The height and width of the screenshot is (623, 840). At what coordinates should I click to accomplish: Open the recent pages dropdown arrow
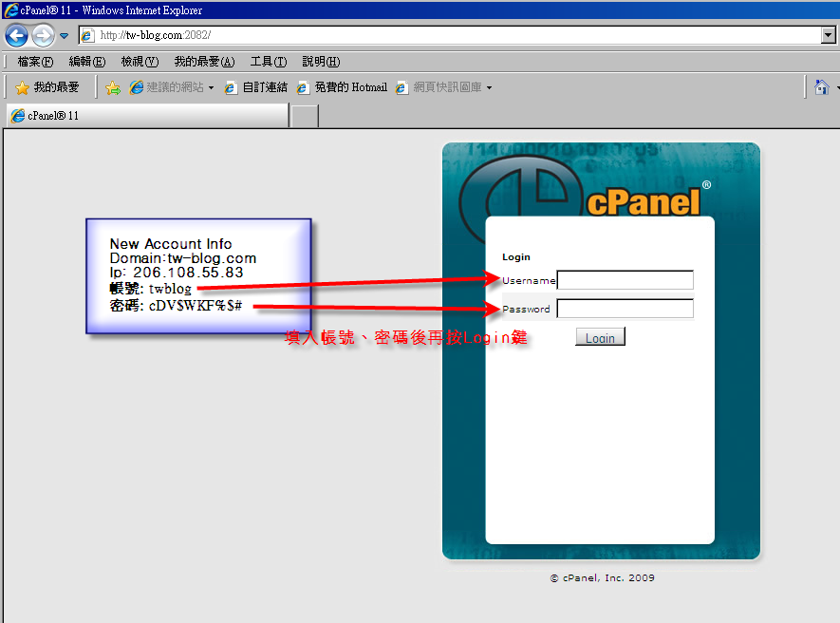tap(64, 36)
